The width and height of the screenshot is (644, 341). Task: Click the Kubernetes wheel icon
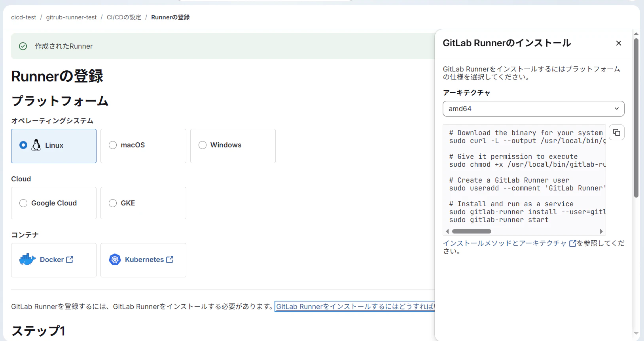pos(115,260)
